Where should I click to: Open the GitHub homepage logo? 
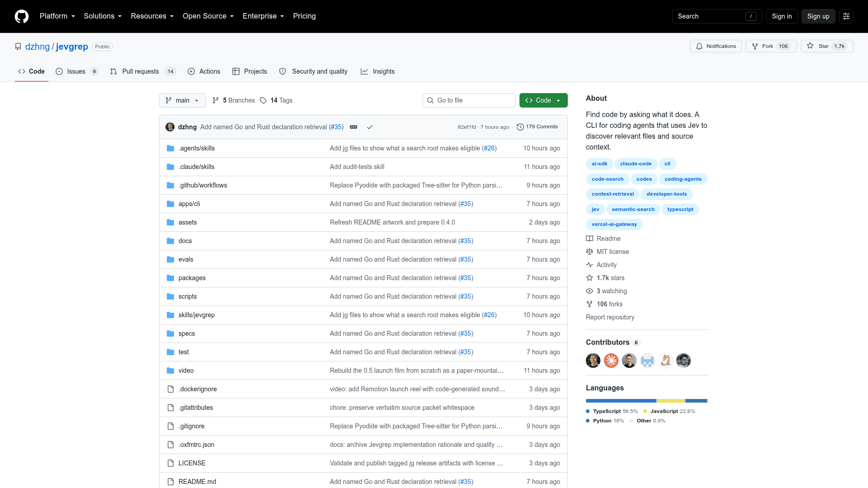(22, 16)
